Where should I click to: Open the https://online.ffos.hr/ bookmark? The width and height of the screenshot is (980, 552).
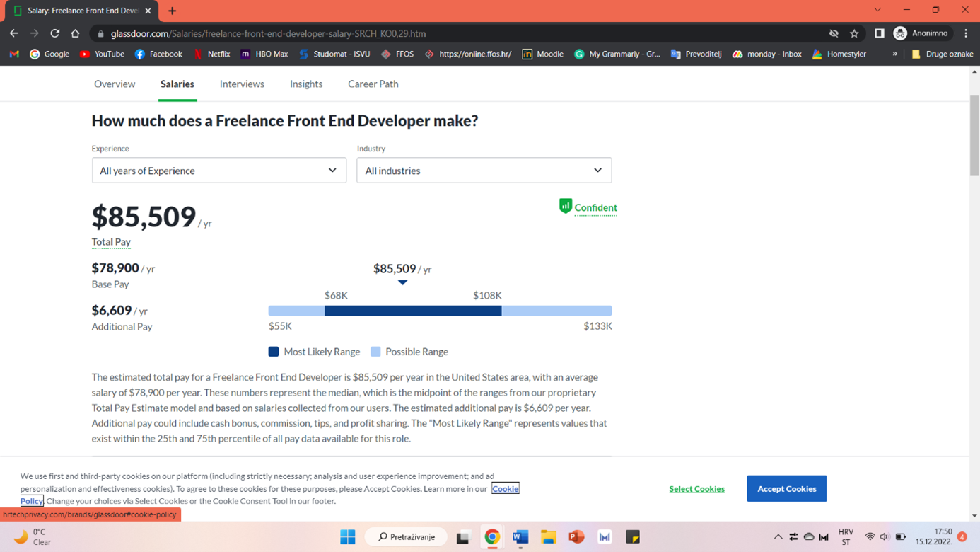(468, 54)
